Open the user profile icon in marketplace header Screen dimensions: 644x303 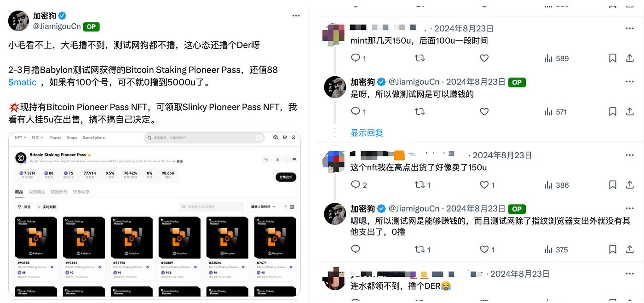coord(293,137)
